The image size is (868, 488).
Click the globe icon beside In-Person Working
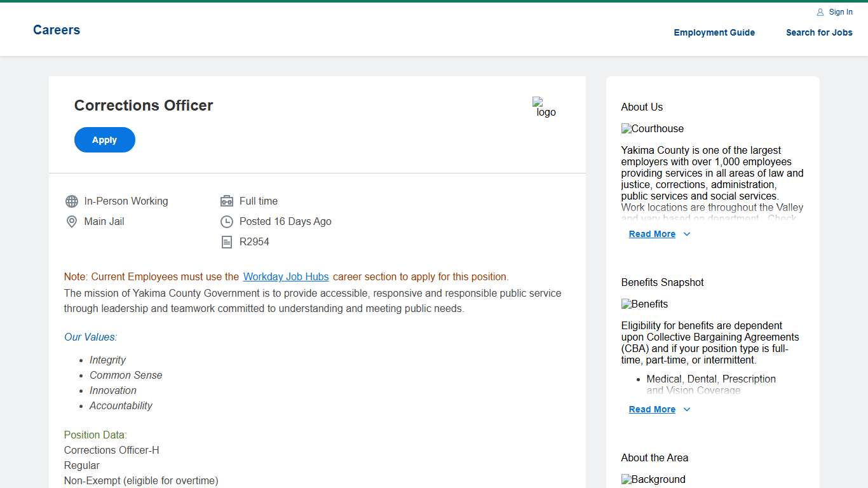(x=72, y=201)
